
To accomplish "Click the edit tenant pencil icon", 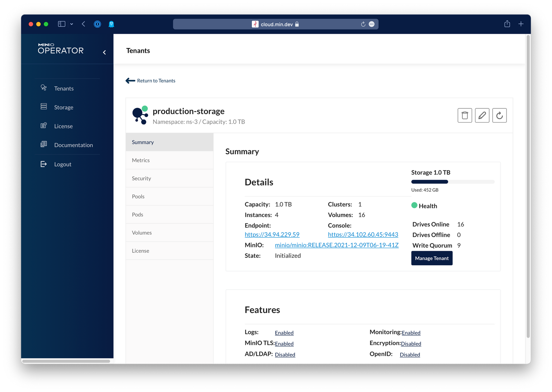I will [x=482, y=115].
